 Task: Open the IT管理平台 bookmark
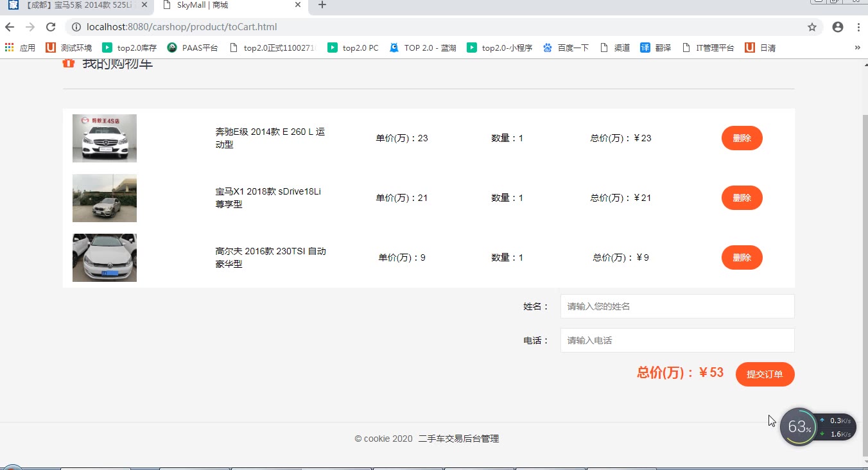tap(708, 48)
